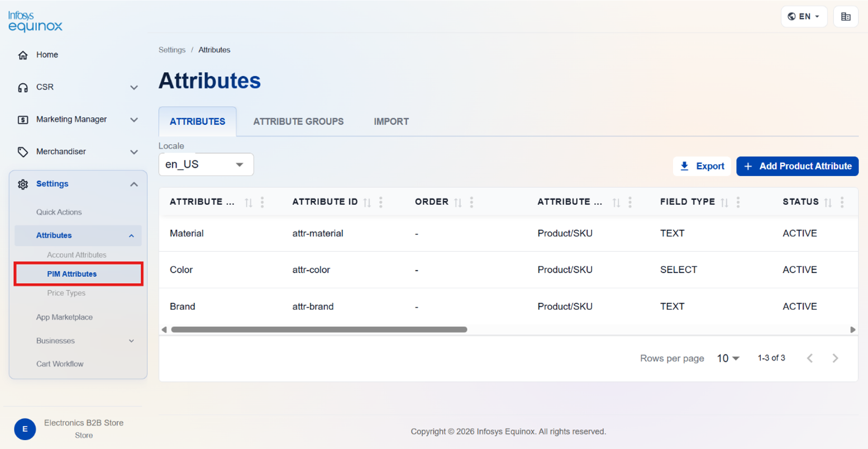This screenshot has width=868, height=449.
Task: Click the globe language icon
Action: pos(791,16)
